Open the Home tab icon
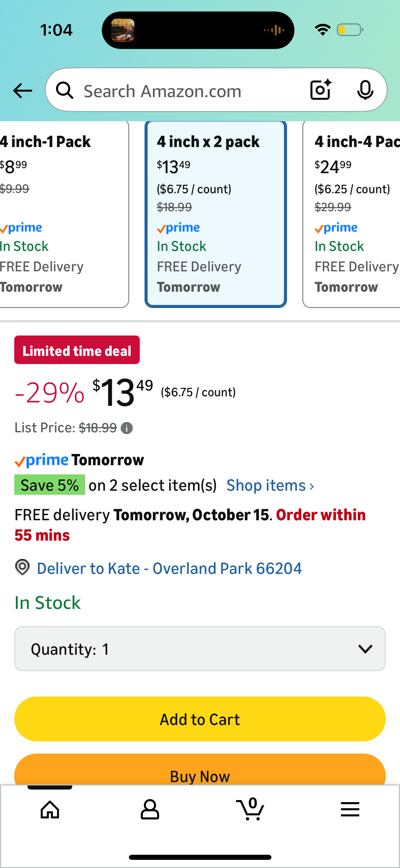This screenshot has width=400, height=868. point(50,810)
